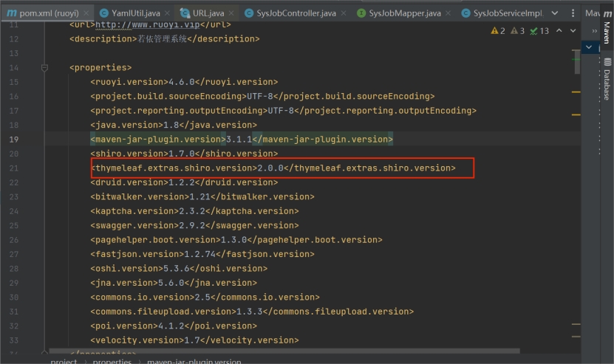Jump to next highlighted error arrow

pyautogui.click(x=572, y=31)
